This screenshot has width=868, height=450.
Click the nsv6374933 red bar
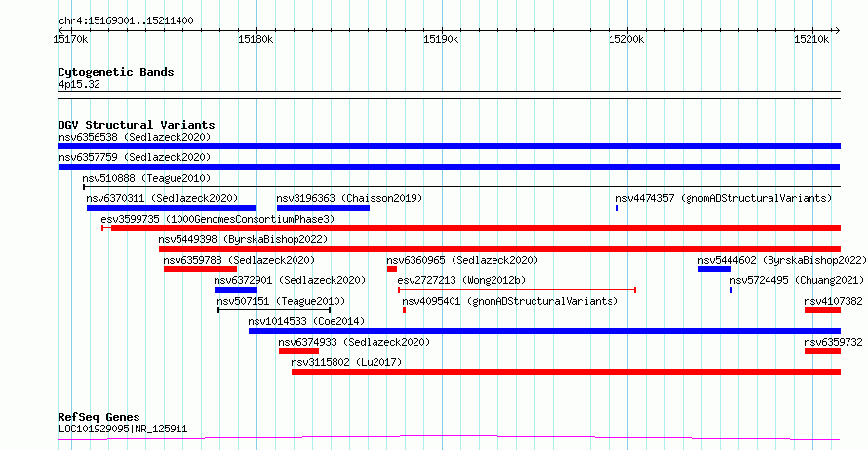(299, 351)
